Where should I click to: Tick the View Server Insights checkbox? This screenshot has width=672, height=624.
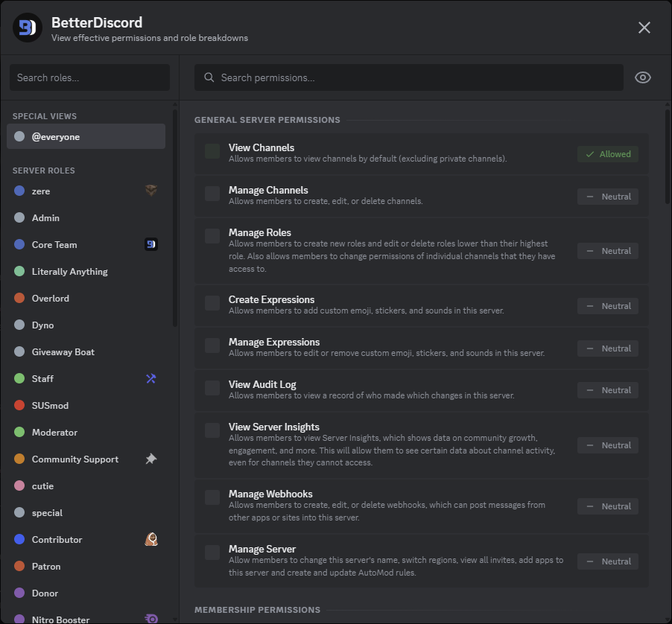(x=212, y=430)
